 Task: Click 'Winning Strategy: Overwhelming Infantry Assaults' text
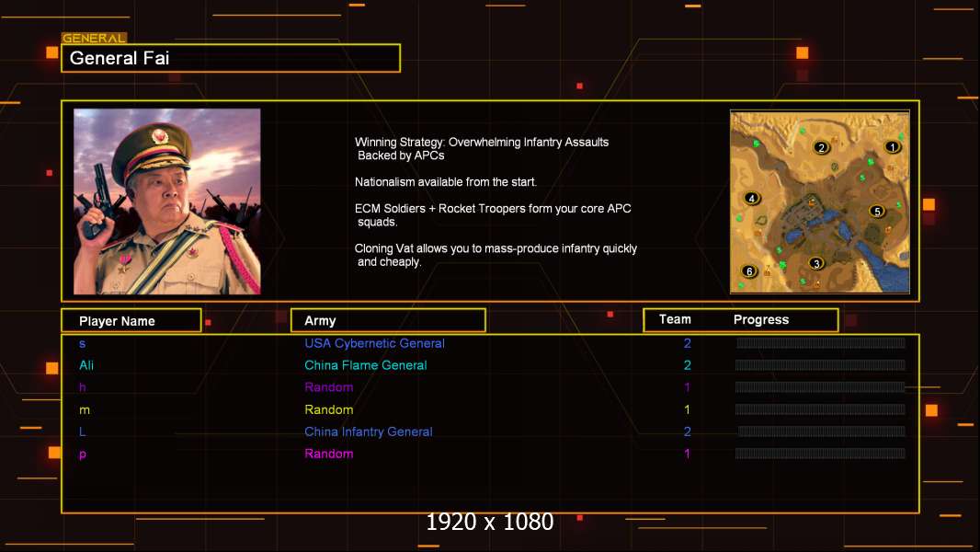[x=482, y=142]
